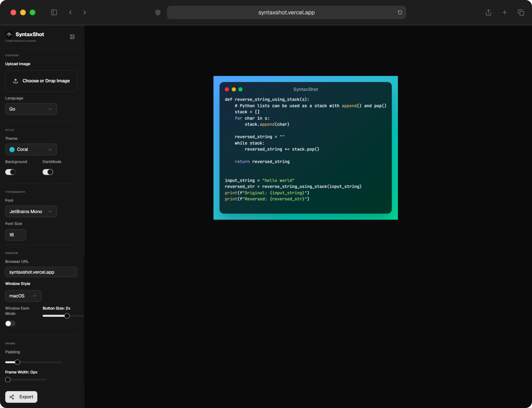Click the 'while stack:' code line

tap(249, 143)
